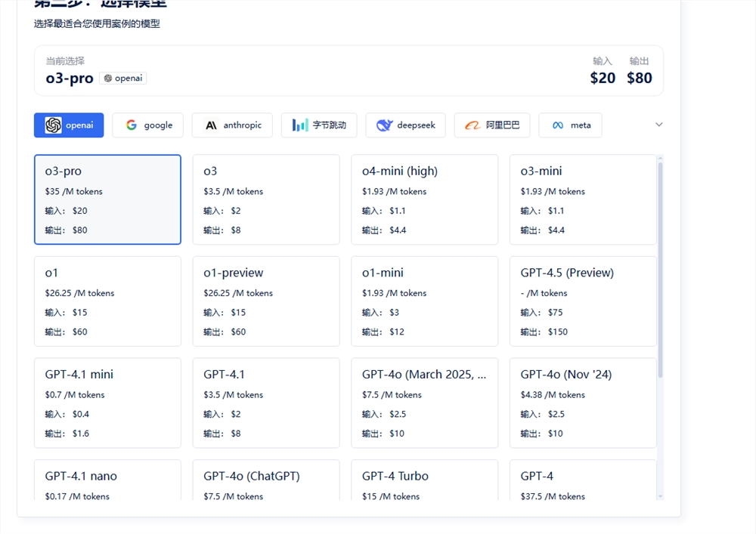This screenshot has height=534, width=756.
Task: Select the o3 model card
Action: (266, 199)
